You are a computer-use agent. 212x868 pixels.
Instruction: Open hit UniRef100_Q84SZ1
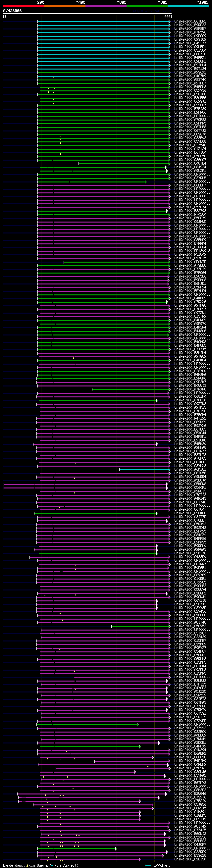click(190, 535)
